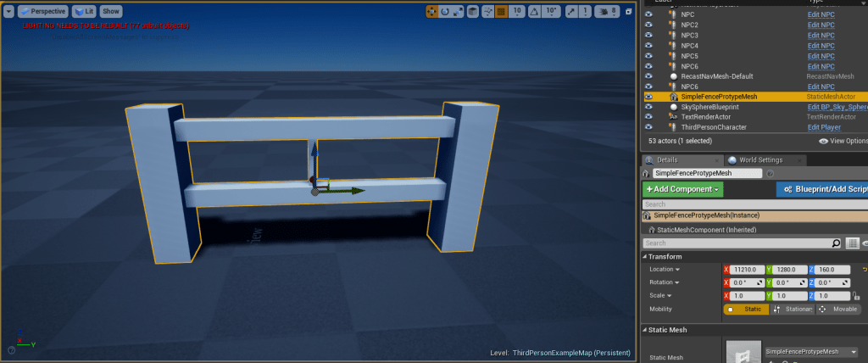
Task: Toggle surface snapping in viewport toolbar
Action: (x=487, y=12)
